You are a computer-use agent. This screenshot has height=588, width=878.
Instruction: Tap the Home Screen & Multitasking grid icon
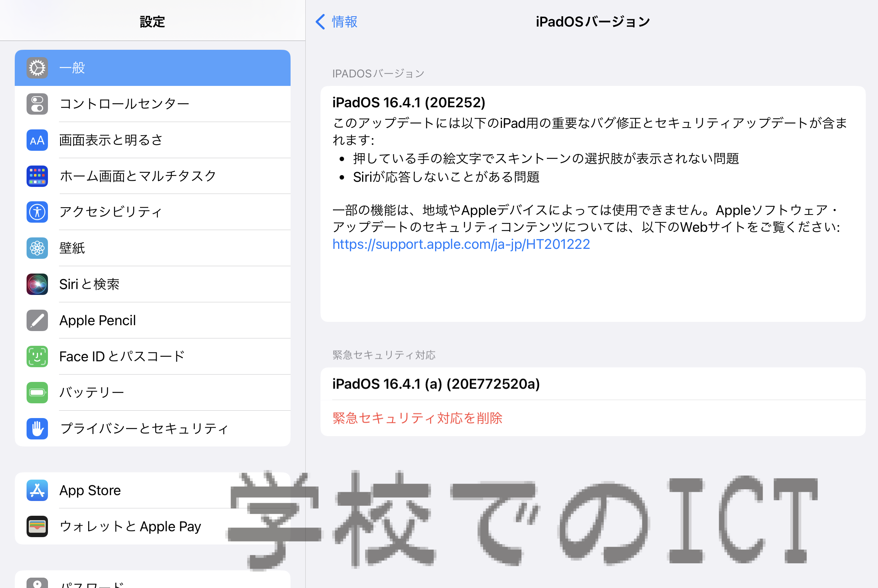point(37,176)
